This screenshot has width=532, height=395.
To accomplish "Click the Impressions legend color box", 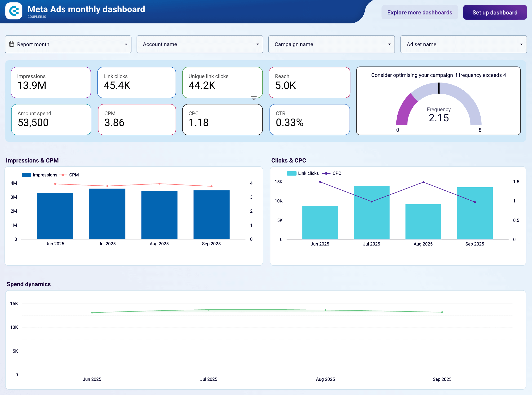I will 26,175.
